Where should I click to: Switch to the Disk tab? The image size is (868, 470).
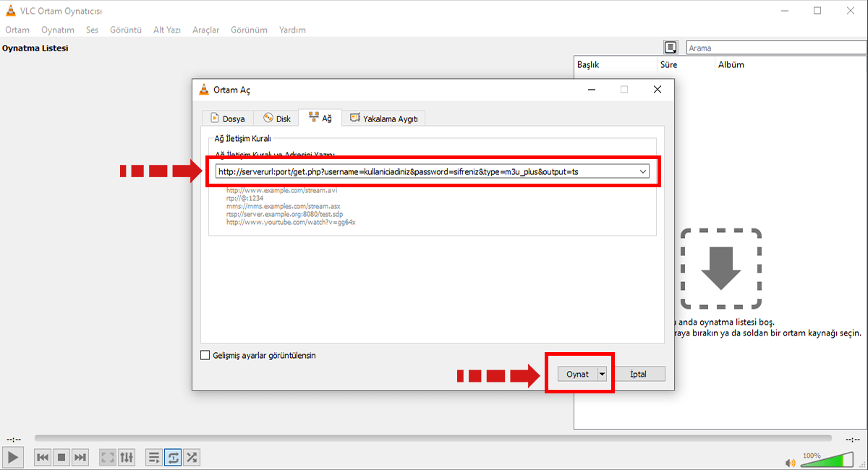pos(277,119)
